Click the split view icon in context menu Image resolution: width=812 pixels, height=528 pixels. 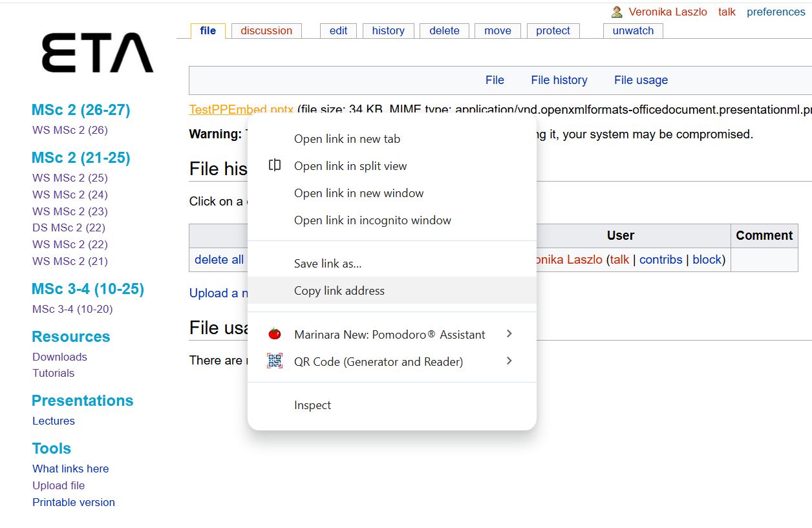pyautogui.click(x=275, y=165)
